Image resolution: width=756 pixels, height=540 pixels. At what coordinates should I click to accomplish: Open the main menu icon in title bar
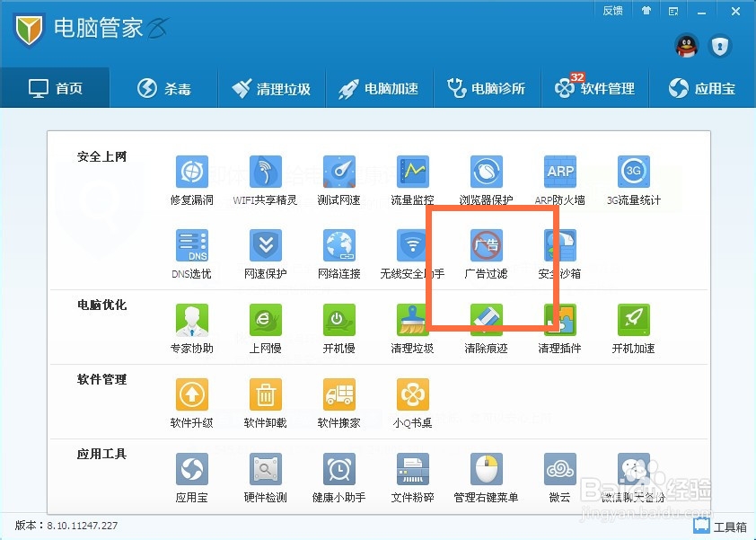(673, 11)
